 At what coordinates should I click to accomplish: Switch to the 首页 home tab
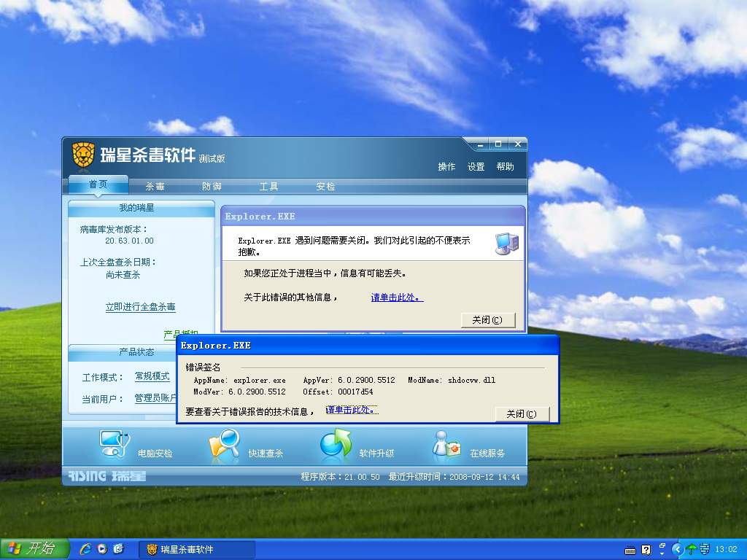pos(98,184)
